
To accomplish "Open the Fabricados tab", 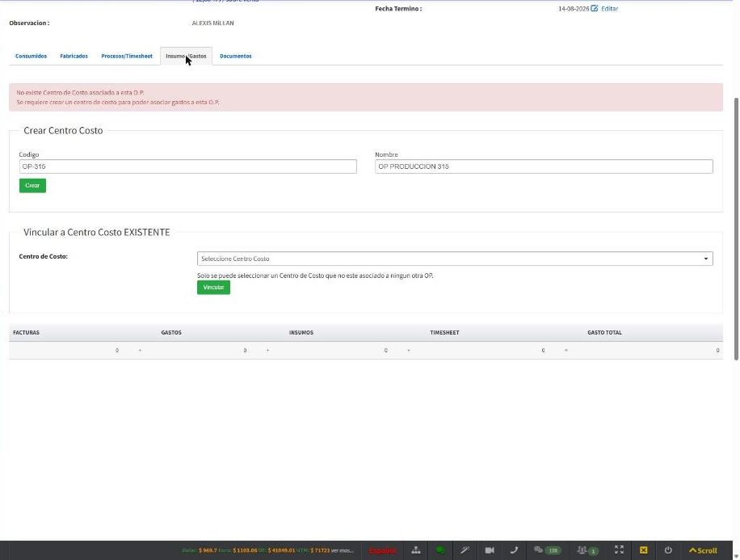I will pos(74,57).
